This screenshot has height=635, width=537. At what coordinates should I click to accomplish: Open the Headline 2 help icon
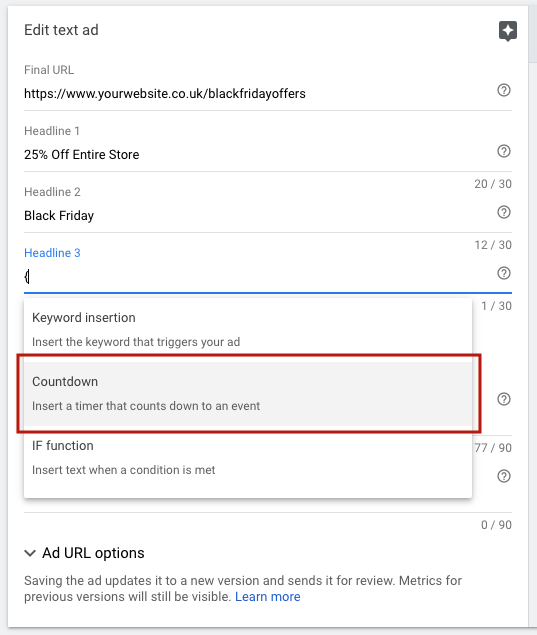503,212
